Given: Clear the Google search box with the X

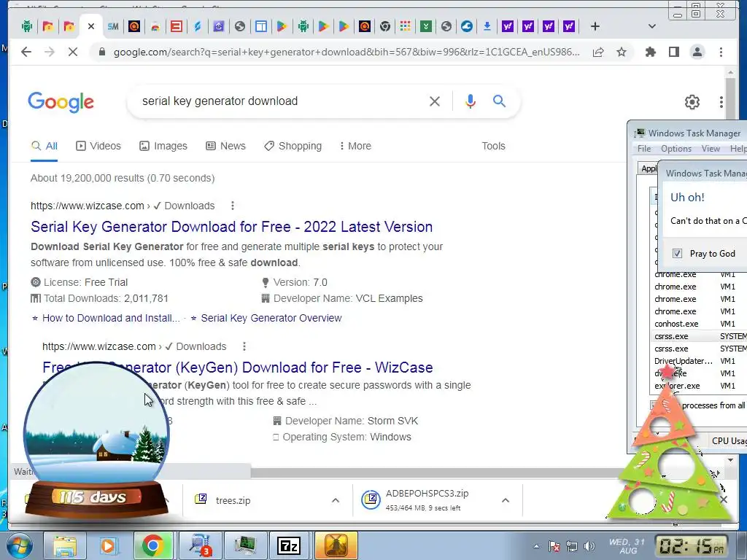Looking at the screenshot, I should pos(435,101).
